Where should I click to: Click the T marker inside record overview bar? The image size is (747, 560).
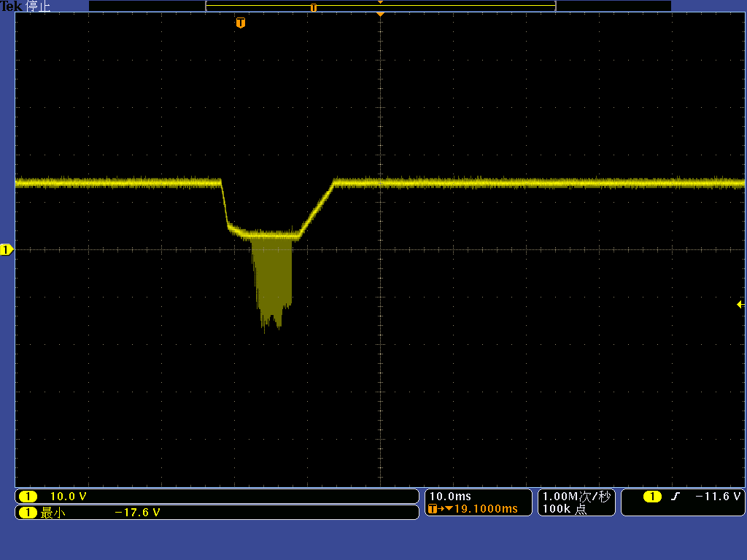click(314, 7)
